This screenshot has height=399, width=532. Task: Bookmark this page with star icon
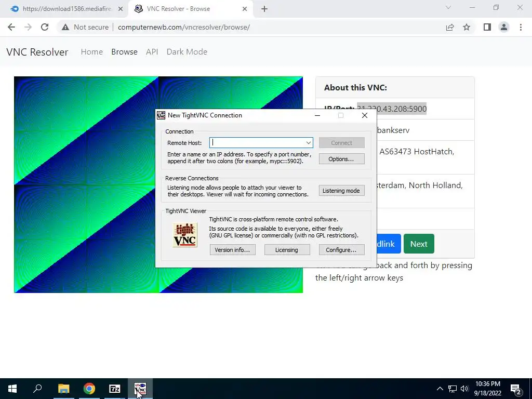[x=467, y=27]
